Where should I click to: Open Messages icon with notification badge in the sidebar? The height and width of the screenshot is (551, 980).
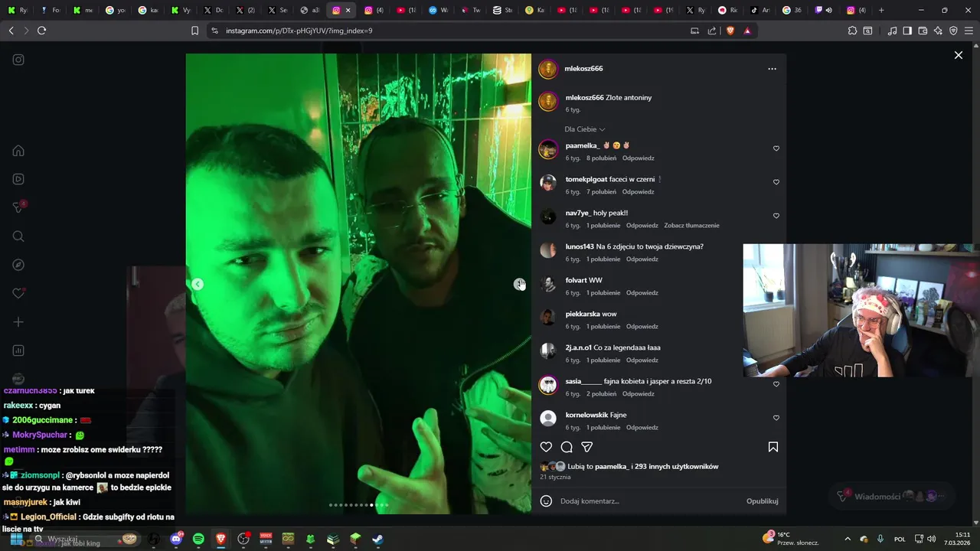click(x=19, y=207)
